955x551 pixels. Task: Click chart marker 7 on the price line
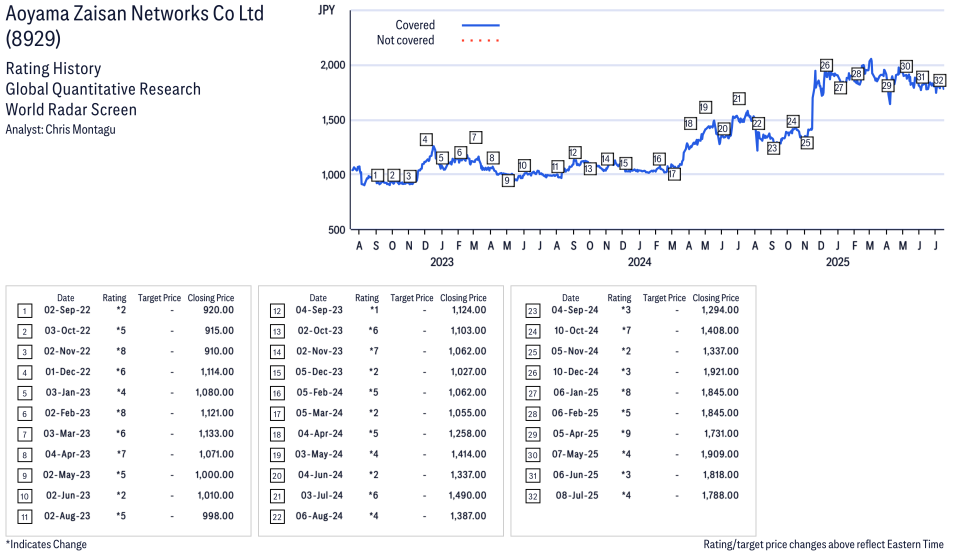click(476, 137)
